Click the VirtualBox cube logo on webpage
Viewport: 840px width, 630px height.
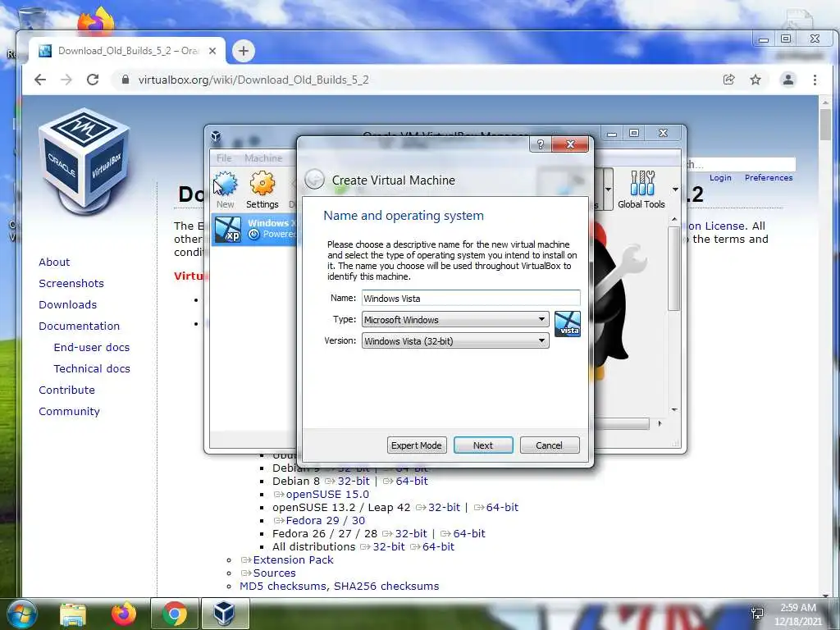click(x=84, y=161)
